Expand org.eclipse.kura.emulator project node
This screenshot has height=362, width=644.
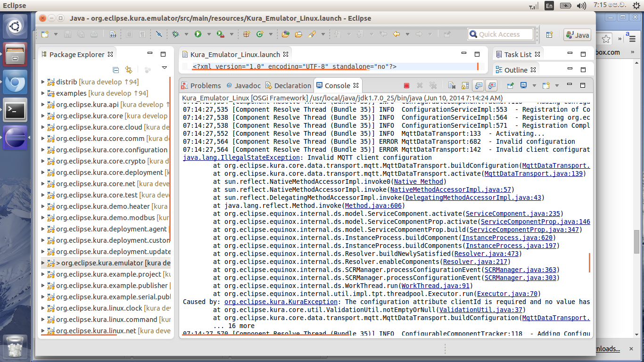coord(43,263)
